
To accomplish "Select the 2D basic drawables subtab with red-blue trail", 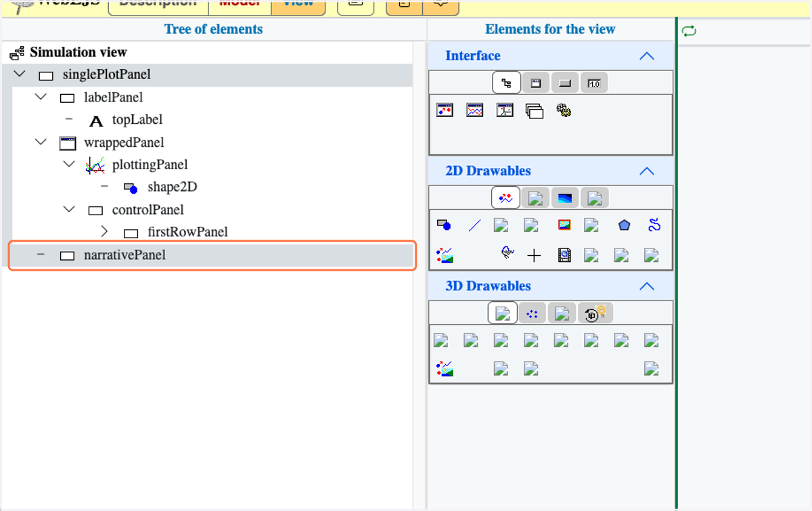I will click(x=505, y=198).
